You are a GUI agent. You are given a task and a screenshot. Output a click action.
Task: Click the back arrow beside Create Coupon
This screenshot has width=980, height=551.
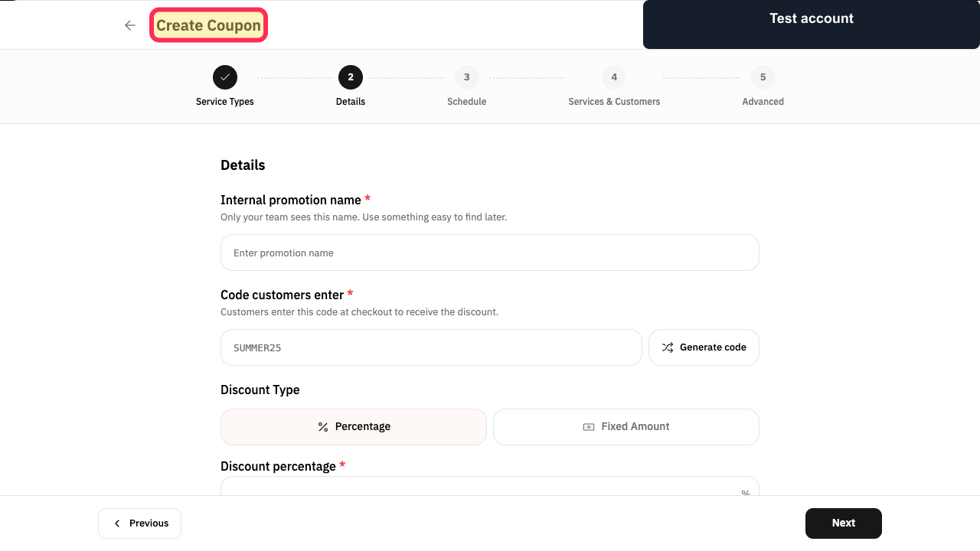coord(130,25)
